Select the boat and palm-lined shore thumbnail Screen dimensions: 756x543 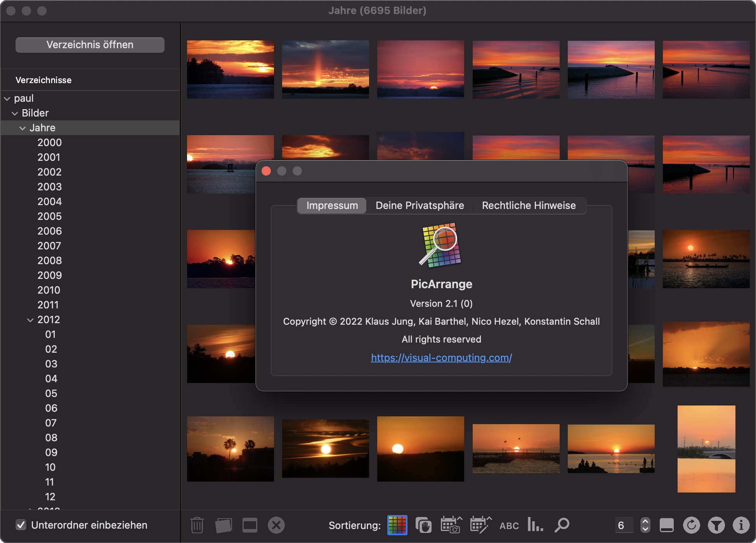click(x=706, y=259)
